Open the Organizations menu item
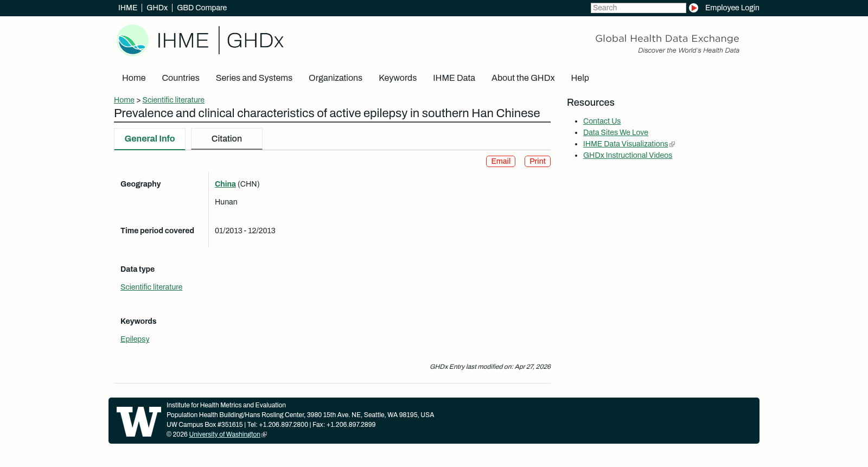 [x=335, y=78]
